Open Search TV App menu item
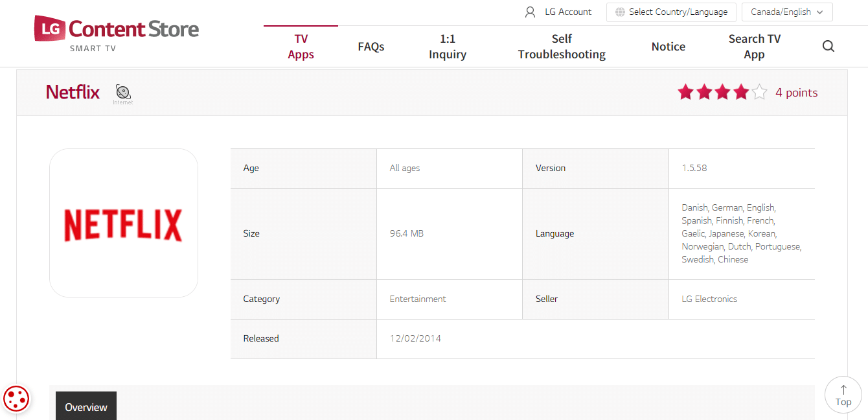 pos(755,47)
